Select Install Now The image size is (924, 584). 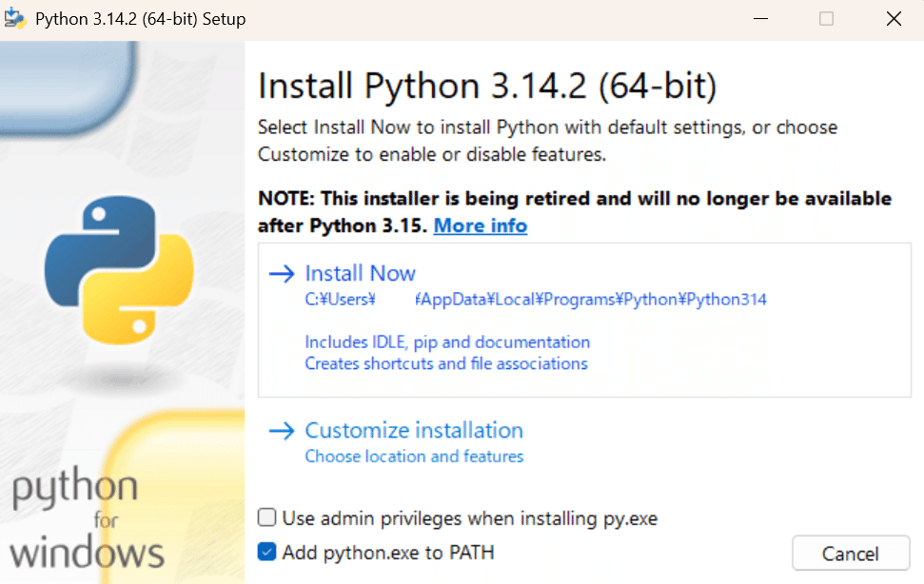[360, 273]
